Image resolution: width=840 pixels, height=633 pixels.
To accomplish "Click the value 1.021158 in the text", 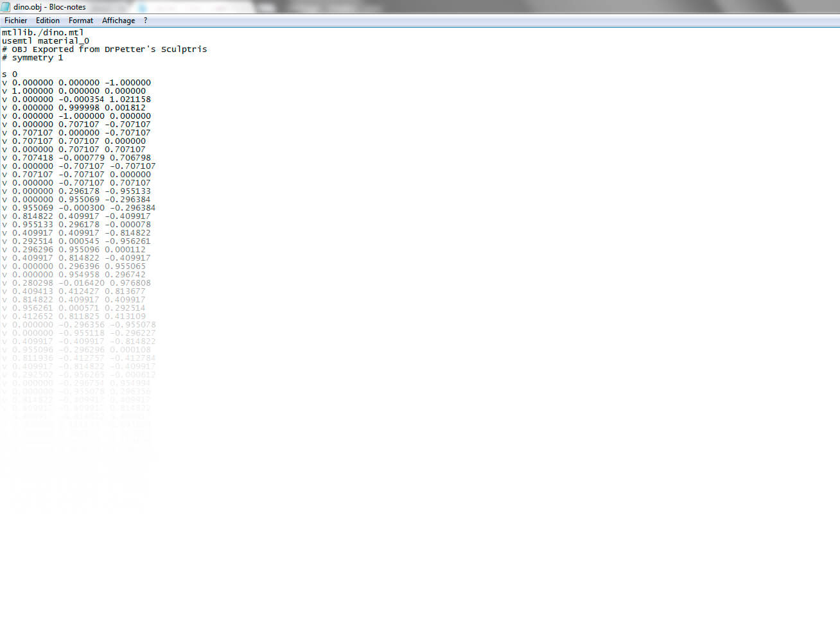I will pyautogui.click(x=130, y=100).
